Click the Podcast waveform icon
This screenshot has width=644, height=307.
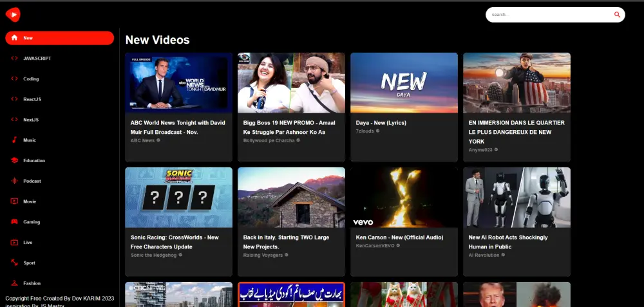(14, 181)
